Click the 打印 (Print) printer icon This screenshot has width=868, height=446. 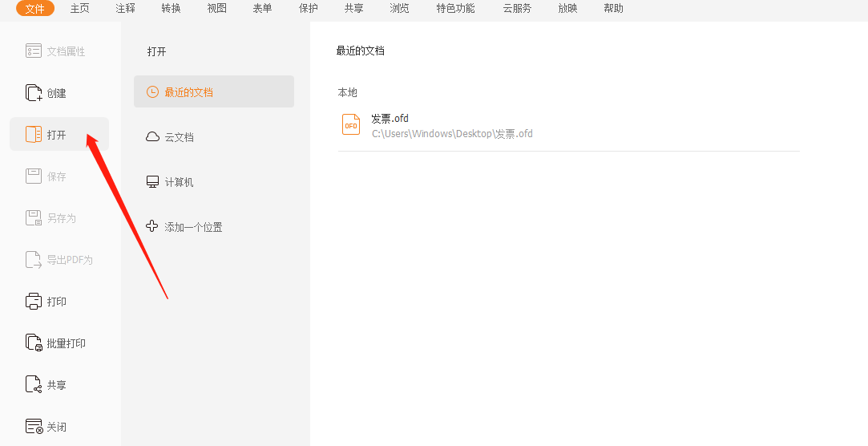click(x=34, y=302)
